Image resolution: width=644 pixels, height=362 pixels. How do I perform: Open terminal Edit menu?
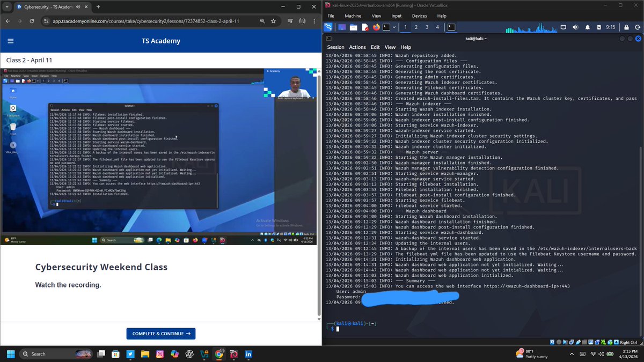[x=375, y=47]
